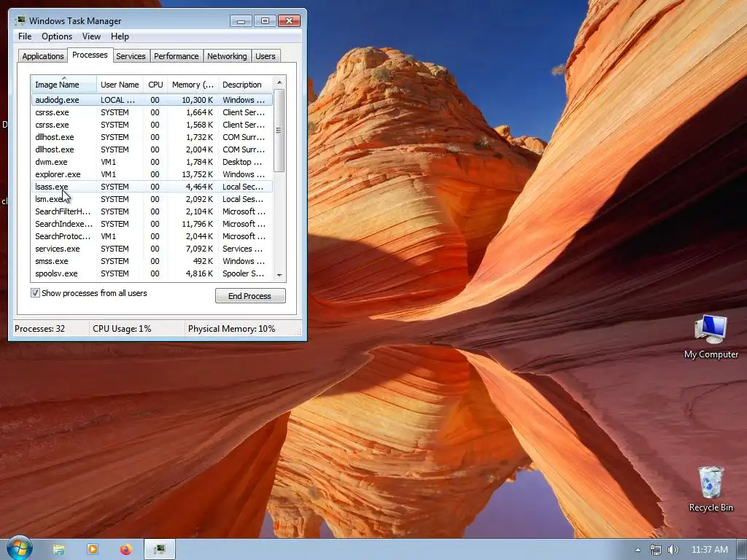
Task: Select the lsass.exe process
Action: (x=152, y=187)
